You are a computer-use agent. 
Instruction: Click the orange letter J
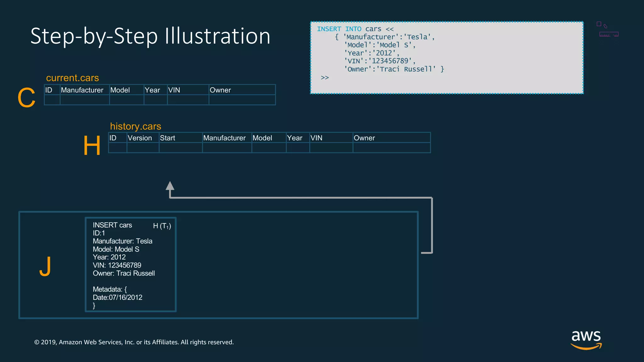tap(45, 266)
